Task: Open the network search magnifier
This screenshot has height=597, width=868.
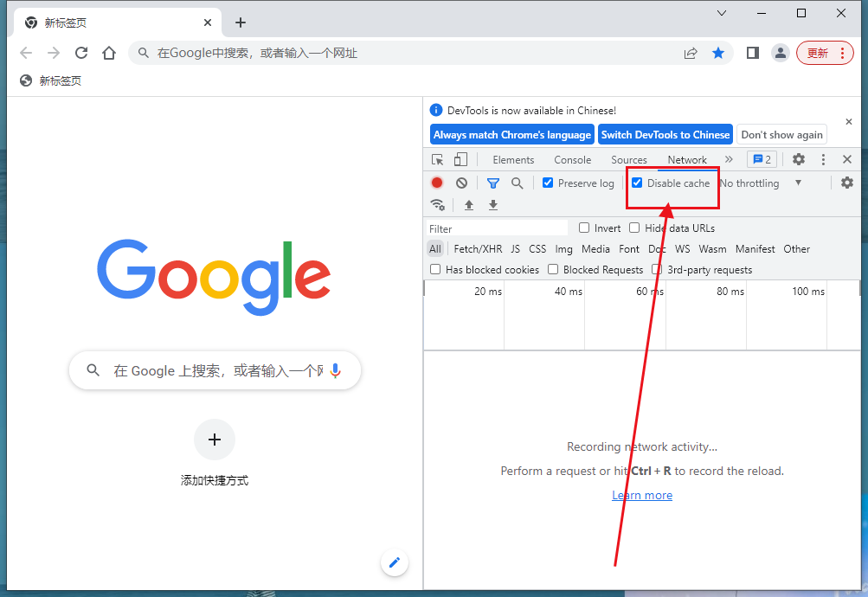Action: click(x=517, y=183)
